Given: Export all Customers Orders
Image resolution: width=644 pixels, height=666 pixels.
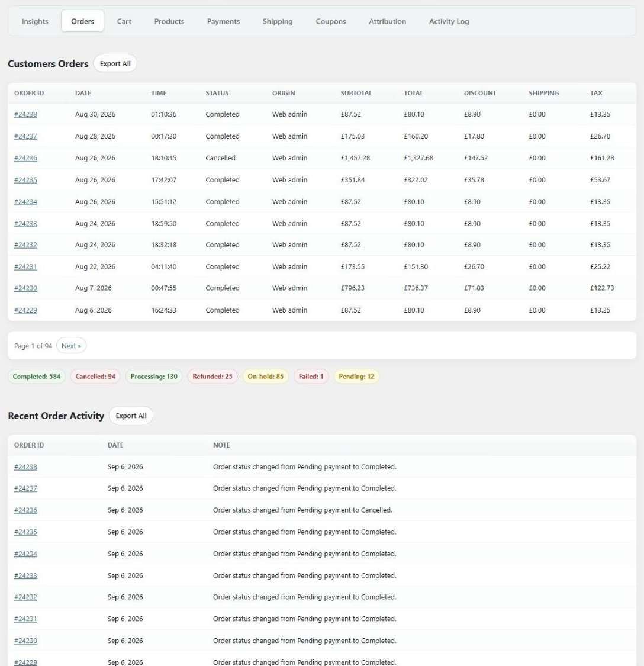Looking at the screenshot, I should 115,63.
